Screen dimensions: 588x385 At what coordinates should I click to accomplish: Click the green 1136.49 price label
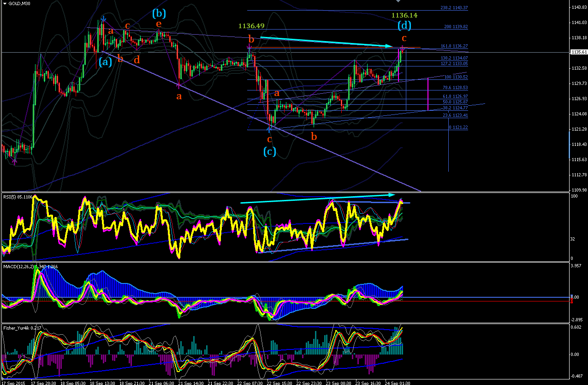click(251, 26)
